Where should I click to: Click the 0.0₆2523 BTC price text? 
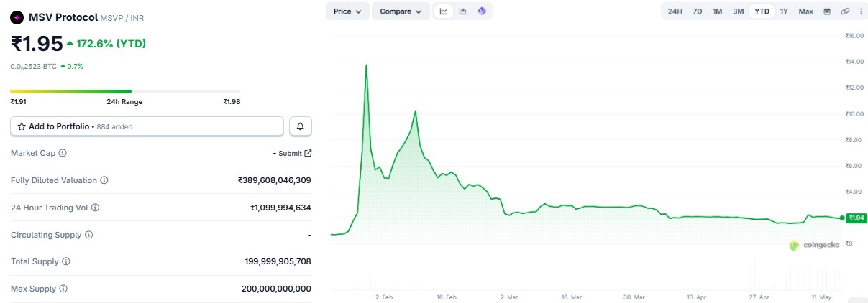pos(33,66)
